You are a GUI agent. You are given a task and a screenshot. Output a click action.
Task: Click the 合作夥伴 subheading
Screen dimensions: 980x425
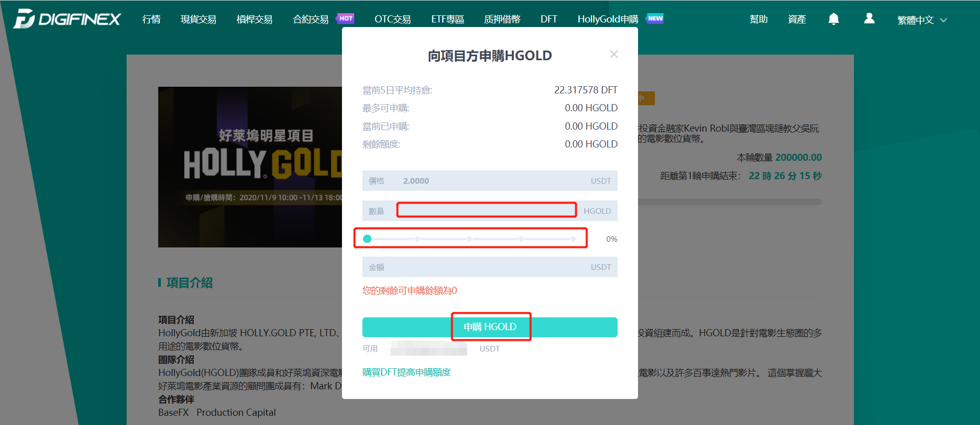coord(176,399)
